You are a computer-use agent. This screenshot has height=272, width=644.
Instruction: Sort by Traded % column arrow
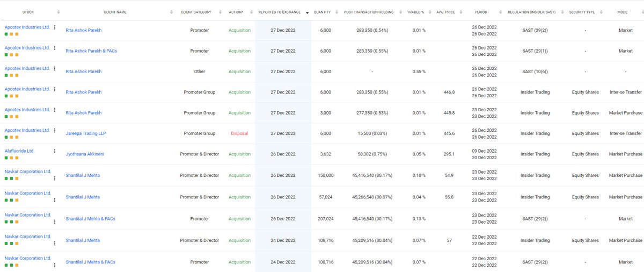click(429, 12)
